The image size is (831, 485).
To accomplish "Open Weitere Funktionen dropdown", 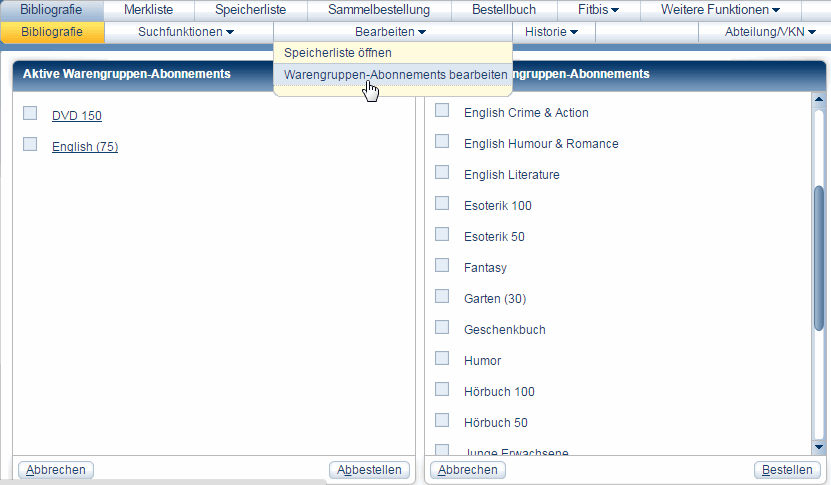I will click(x=720, y=10).
